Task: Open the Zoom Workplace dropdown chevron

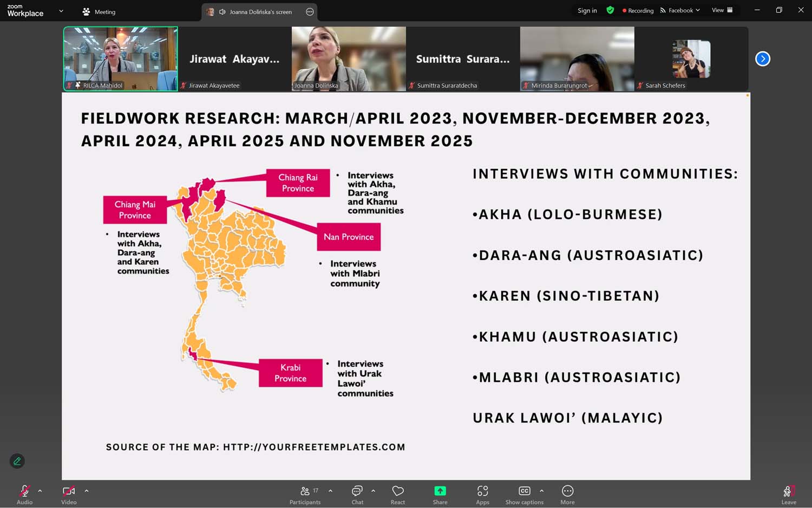Action: click(61, 11)
